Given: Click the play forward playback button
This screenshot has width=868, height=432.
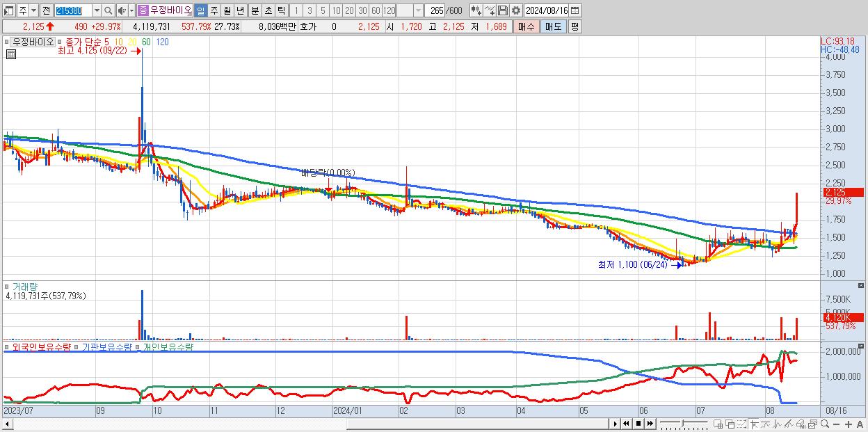Looking at the screenshot, I should pyautogui.click(x=616, y=424).
